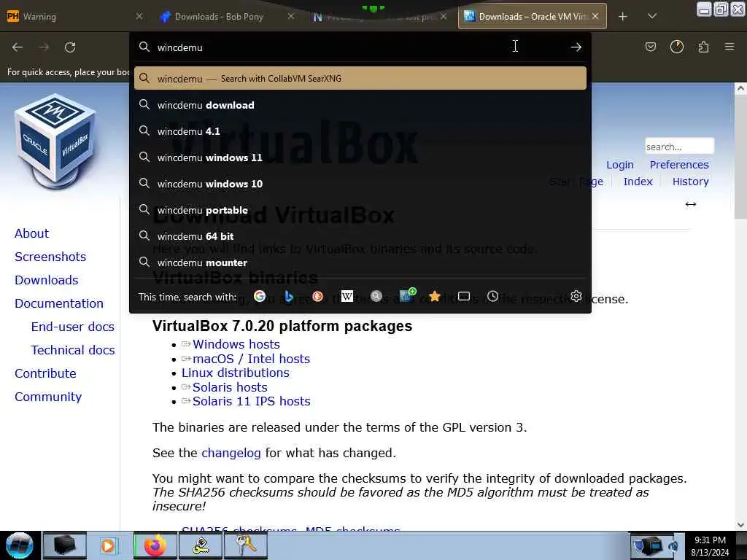Screen dimensions: 747x560
Task: Open the About sidebar link
Action: 31,233
